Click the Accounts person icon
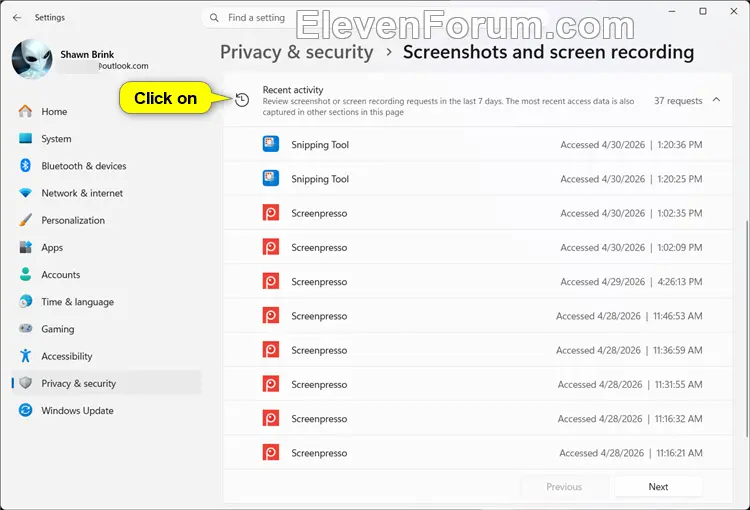The image size is (750, 510). click(25, 274)
